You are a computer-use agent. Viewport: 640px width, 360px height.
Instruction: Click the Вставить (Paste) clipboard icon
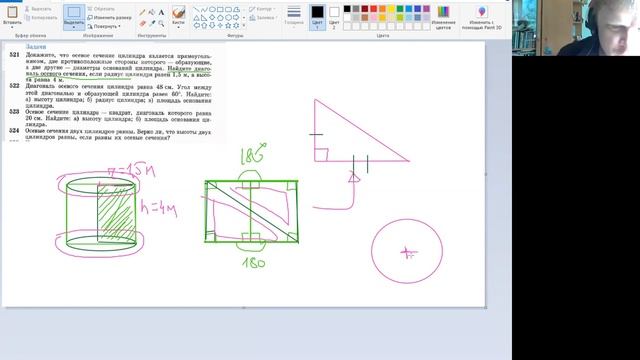(12, 12)
